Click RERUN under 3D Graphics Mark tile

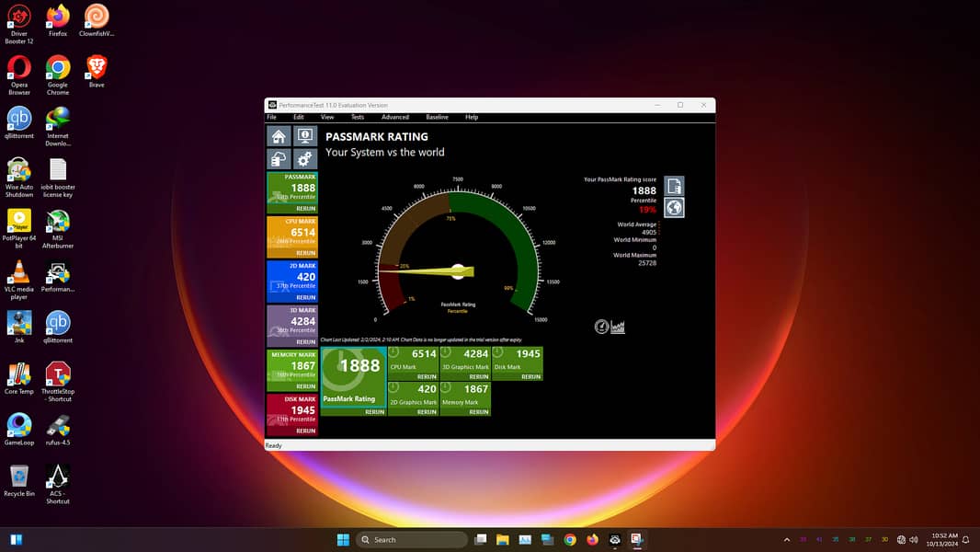click(x=478, y=377)
